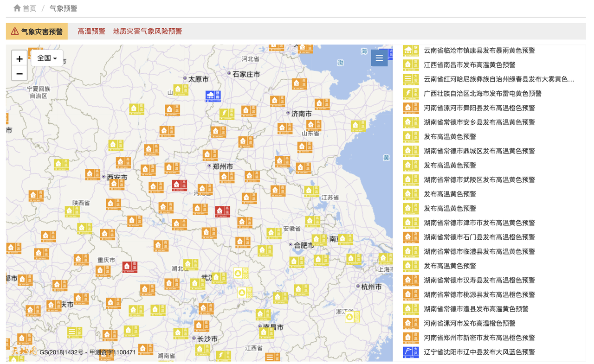Click the lightning icon beside 北海市 warning

coord(411,94)
